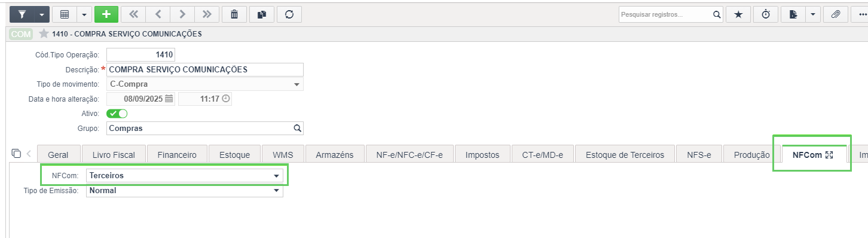The height and width of the screenshot is (238, 868).
Task: Click the more options ellipsis button
Action: click(861, 14)
